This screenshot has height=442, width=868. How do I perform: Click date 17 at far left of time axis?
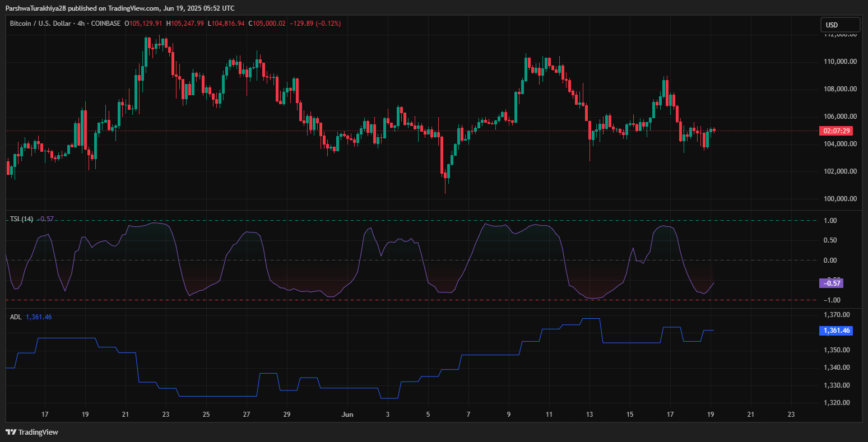(45, 415)
